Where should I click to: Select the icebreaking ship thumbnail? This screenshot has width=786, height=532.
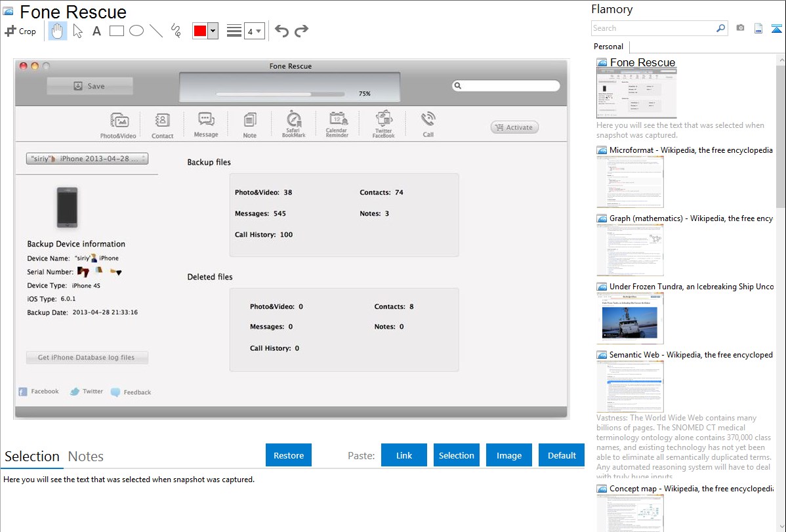coord(630,318)
